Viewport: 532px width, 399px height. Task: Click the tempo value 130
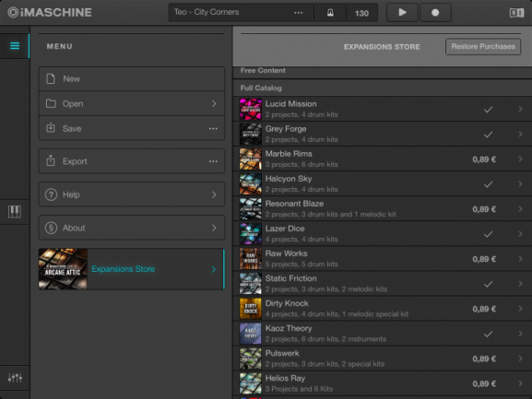pyautogui.click(x=361, y=13)
